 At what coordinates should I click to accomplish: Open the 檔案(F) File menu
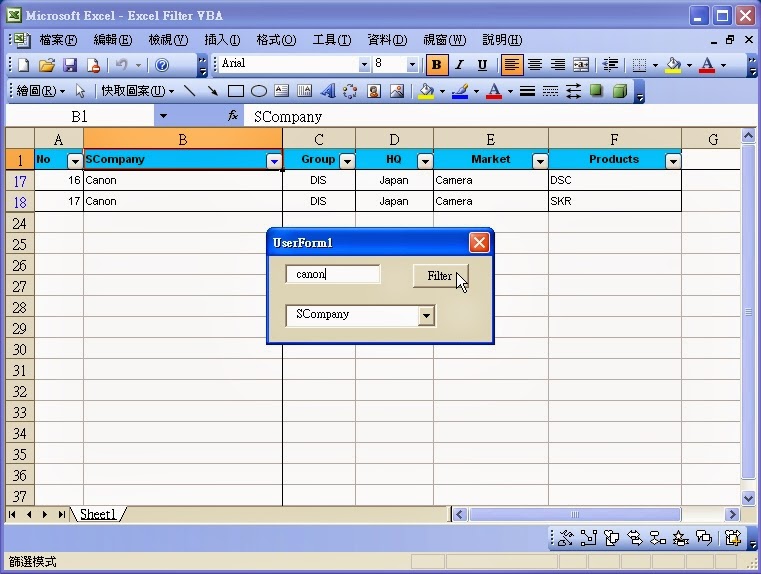[x=58, y=40]
